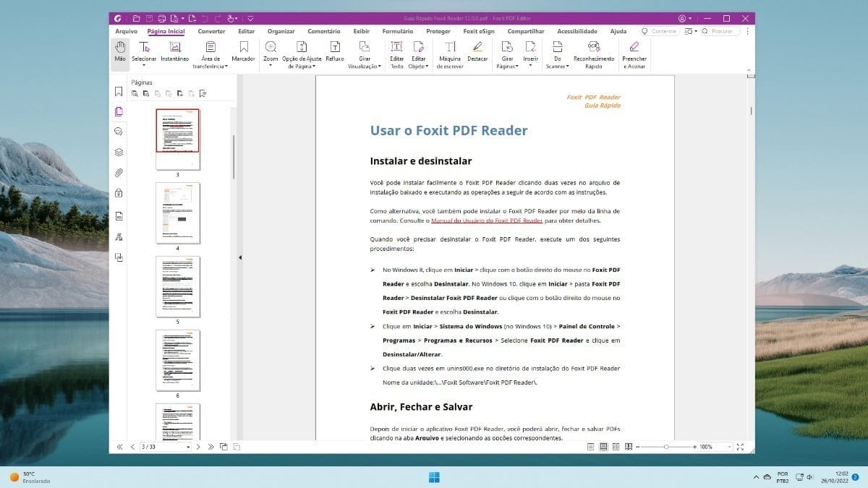Open the Acessibilidade tab

point(577,31)
